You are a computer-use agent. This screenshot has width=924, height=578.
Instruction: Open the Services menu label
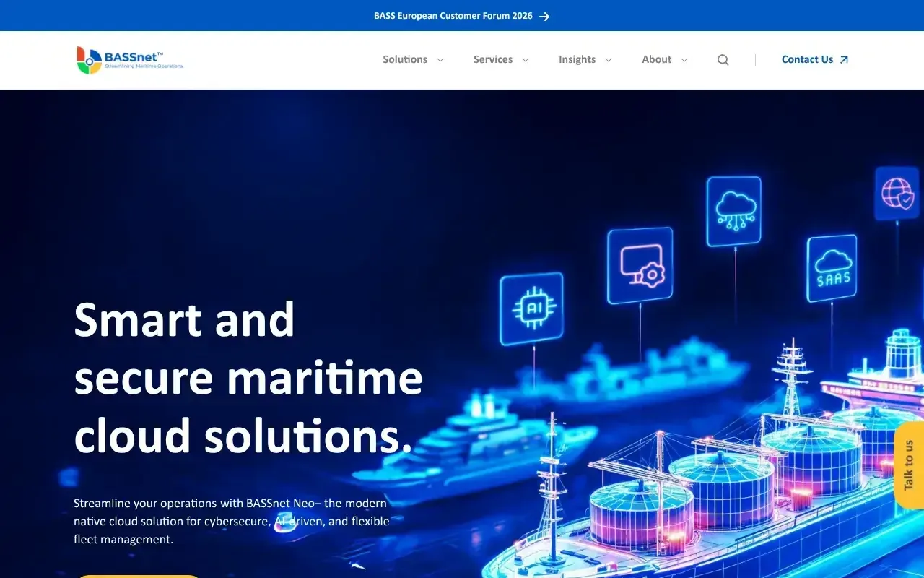point(492,60)
